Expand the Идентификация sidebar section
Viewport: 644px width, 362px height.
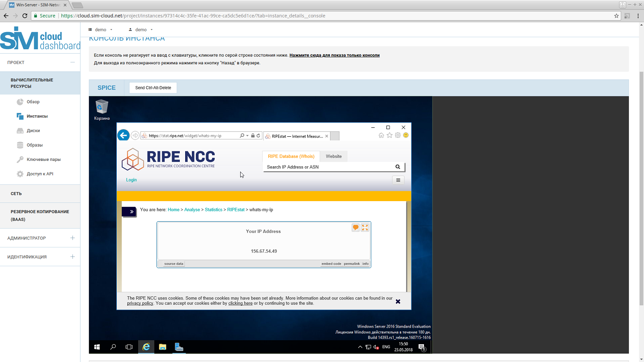pyautogui.click(x=72, y=257)
